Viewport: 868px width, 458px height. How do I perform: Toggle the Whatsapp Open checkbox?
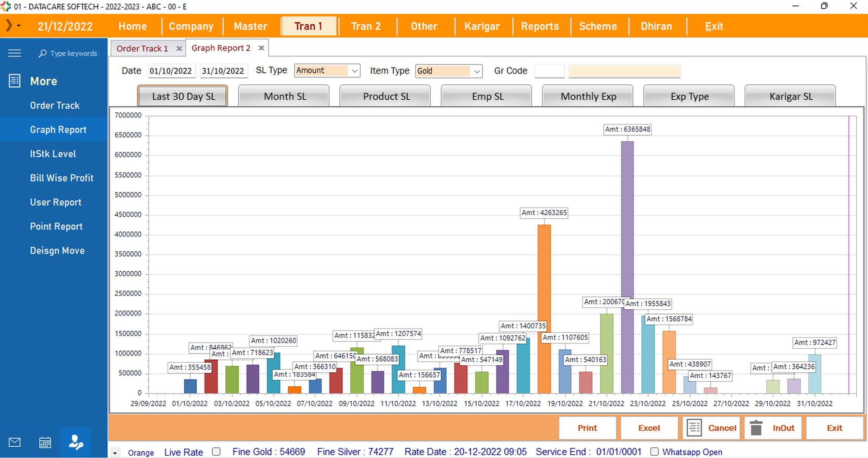654,452
